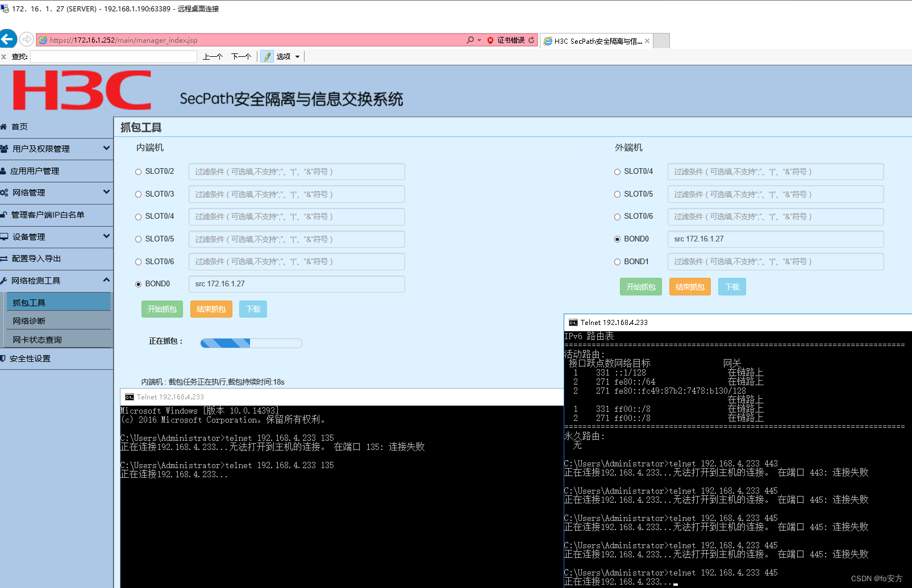Select outer SLOT0/4 radio button
The width and height of the screenshot is (912, 588).
(617, 172)
